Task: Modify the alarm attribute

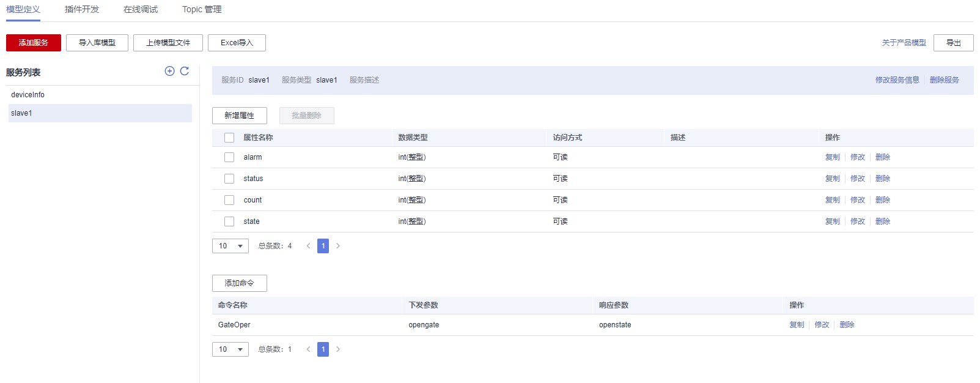Action: pos(858,157)
